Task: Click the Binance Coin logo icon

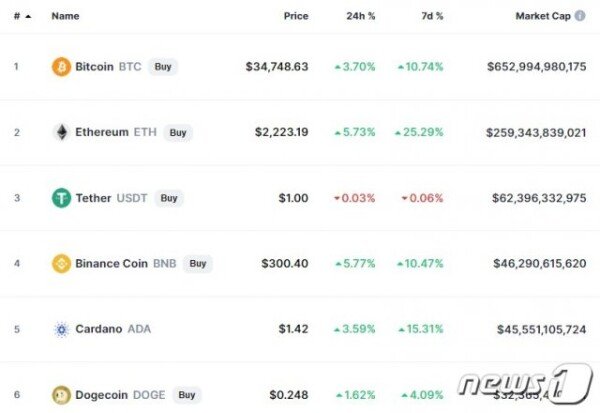Action: click(61, 263)
